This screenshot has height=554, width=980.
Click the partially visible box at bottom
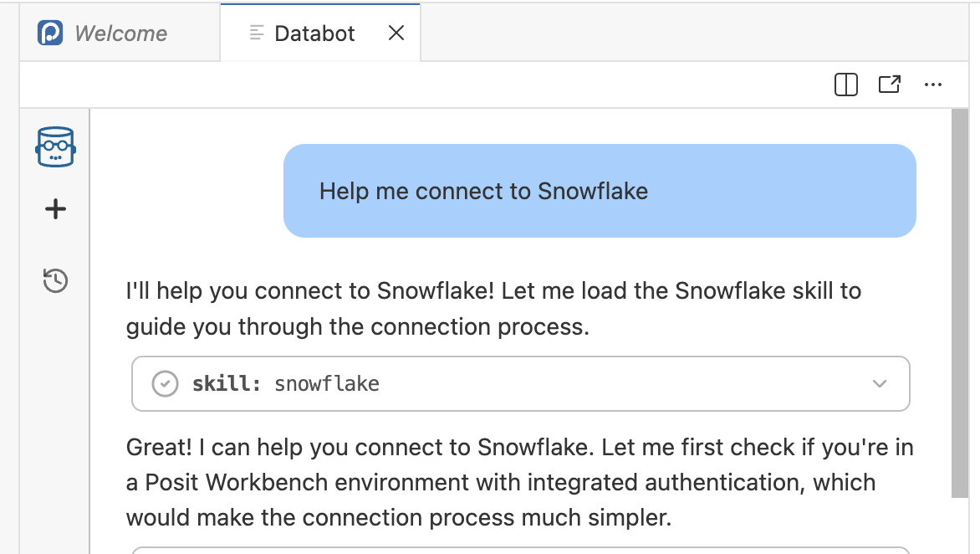(520, 550)
